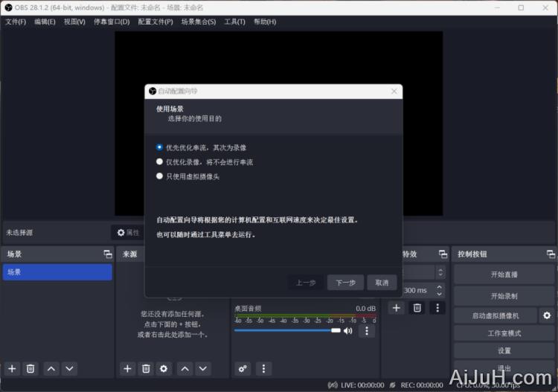Select the 场景 item in the scenes list
The height and width of the screenshot is (392, 558).
[x=57, y=272]
